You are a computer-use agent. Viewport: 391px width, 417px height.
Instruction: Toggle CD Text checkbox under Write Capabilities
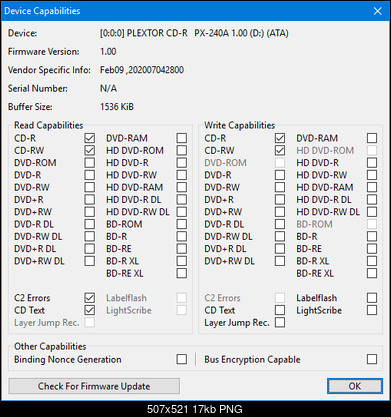(280, 310)
